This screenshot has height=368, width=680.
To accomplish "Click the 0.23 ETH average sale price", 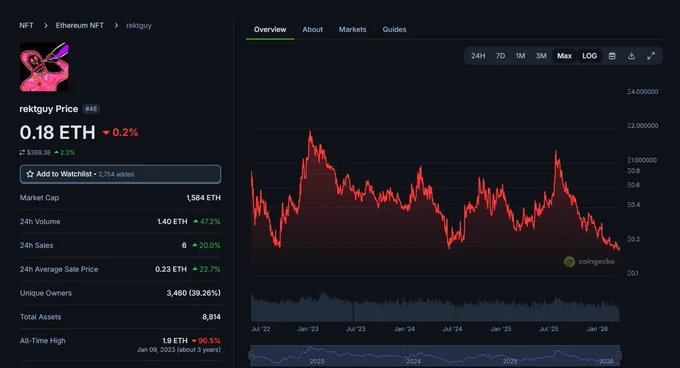I will pyautogui.click(x=171, y=269).
